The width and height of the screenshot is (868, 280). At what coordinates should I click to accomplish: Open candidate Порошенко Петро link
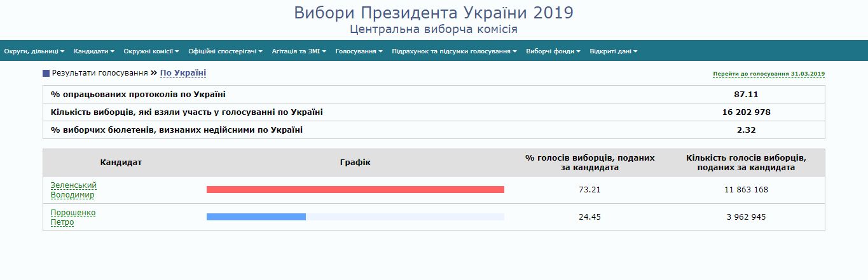[x=73, y=217]
